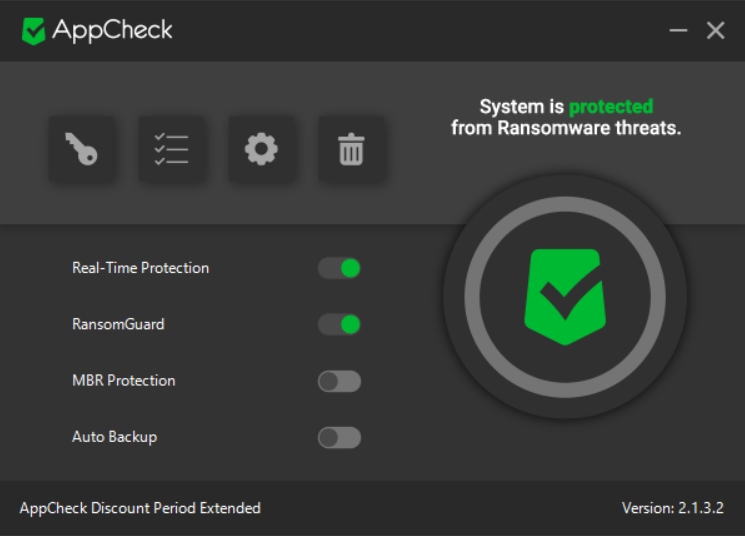This screenshot has height=536, width=745.
Task: Open the AppCheck Discount Period Extended notice
Action: pos(140,508)
